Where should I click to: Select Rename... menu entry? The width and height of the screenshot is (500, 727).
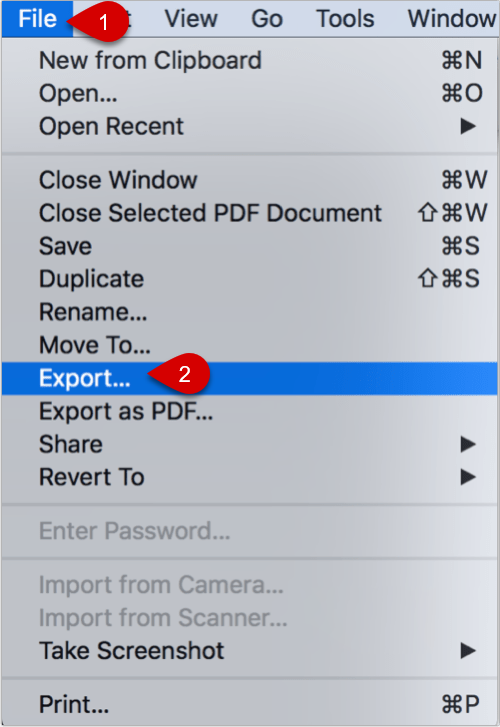pyautogui.click(x=250, y=312)
